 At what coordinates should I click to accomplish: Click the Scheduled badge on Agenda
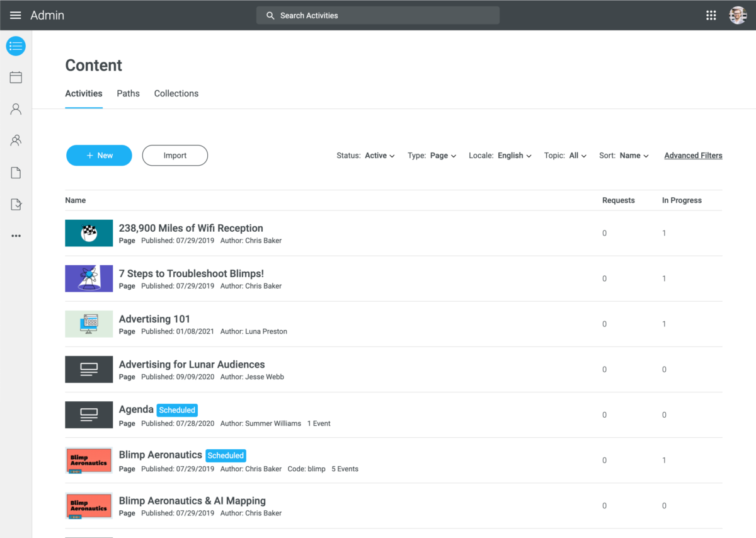[x=177, y=409]
